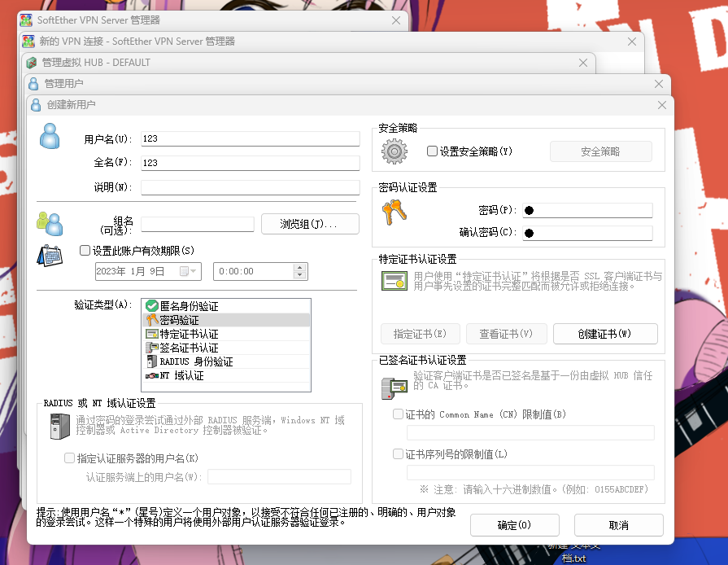Click the 新的 VPN 连接 window icon

[x=28, y=42]
